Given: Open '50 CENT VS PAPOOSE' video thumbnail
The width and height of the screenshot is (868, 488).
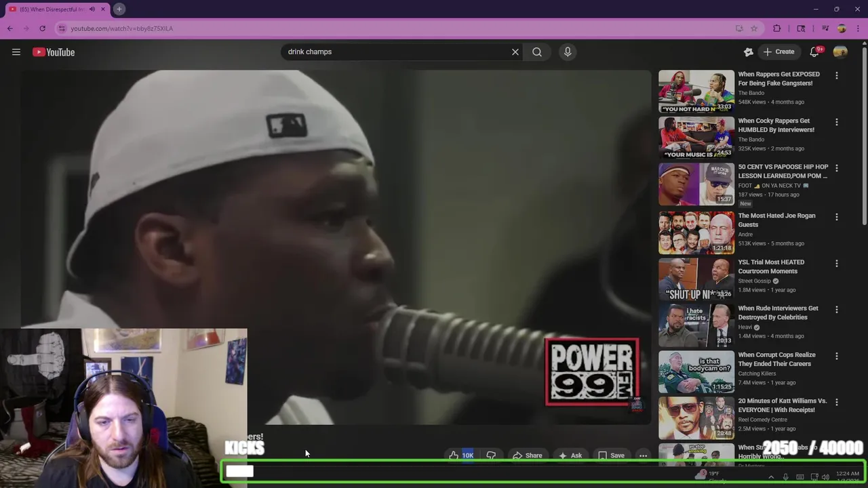Looking at the screenshot, I should click(x=696, y=184).
